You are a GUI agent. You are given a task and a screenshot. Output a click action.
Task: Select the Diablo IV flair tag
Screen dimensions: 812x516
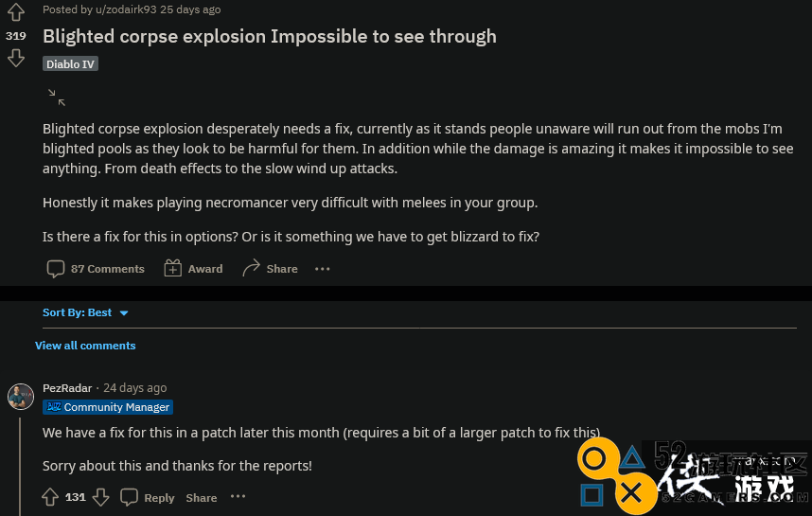pyautogui.click(x=70, y=63)
